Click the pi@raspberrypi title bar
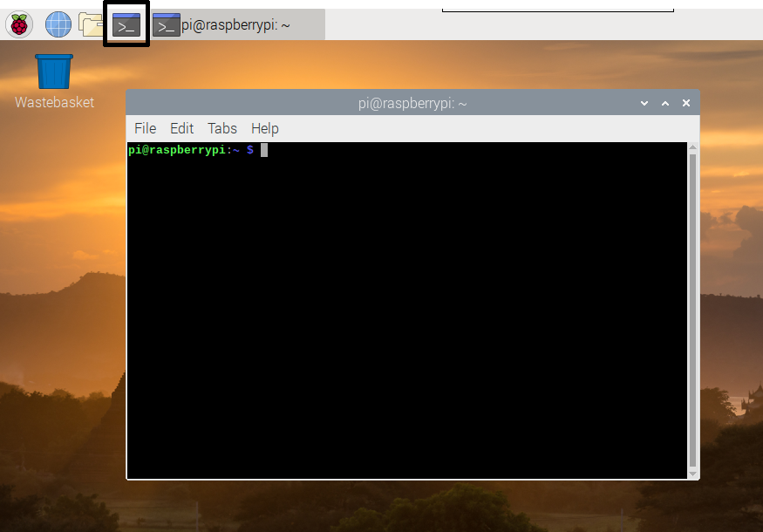Screen dimensions: 763x532 click(x=412, y=102)
